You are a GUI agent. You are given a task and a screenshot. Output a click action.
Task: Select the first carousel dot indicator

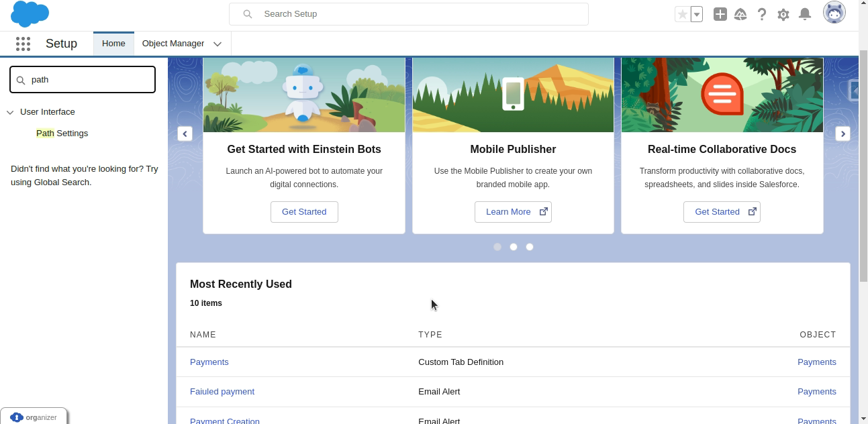(497, 247)
